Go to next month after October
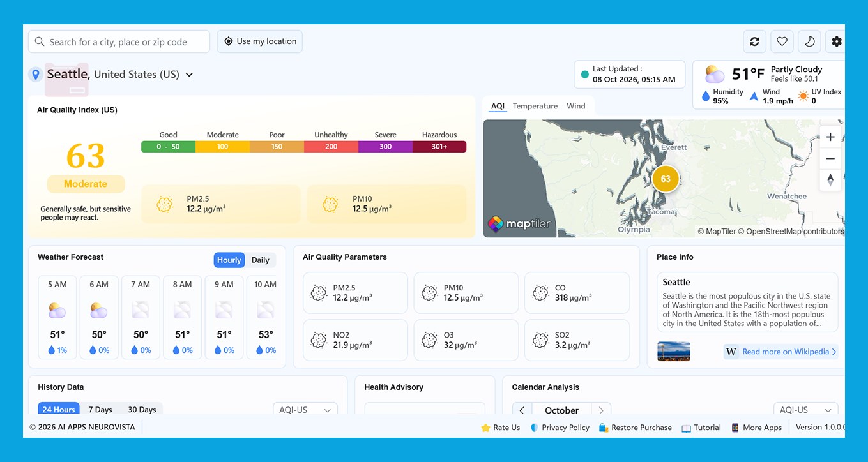Screen dimensions: 868x462 tap(601, 410)
